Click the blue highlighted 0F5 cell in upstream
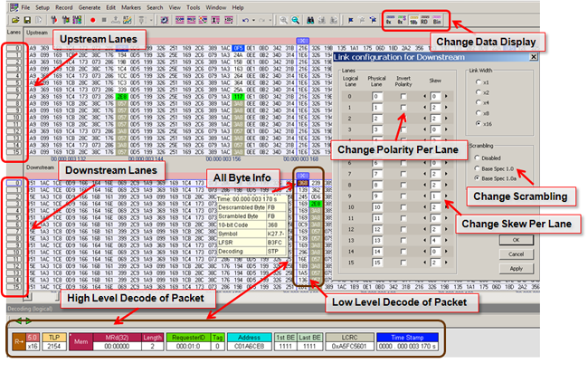Image resolution: width=588 pixels, height=373 pixels. (238, 48)
